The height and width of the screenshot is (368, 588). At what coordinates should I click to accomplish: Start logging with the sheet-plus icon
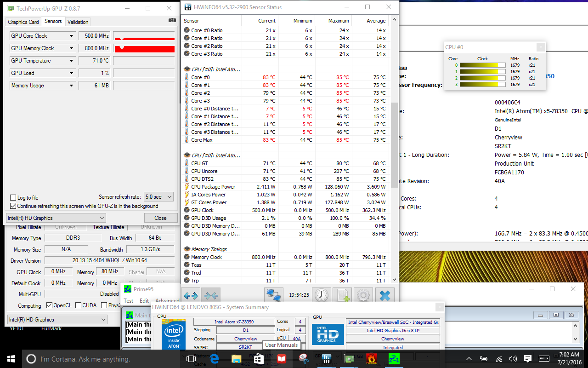point(342,296)
